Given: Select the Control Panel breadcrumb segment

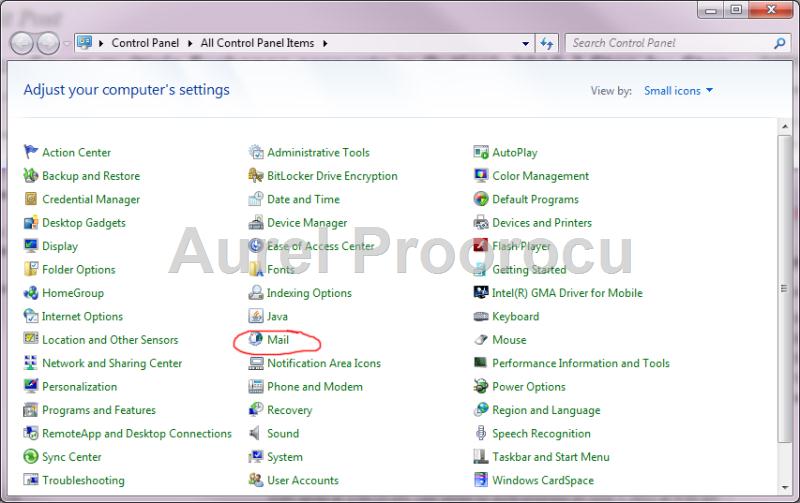Looking at the screenshot, I should pyautogui.click(x=145, y=43).
